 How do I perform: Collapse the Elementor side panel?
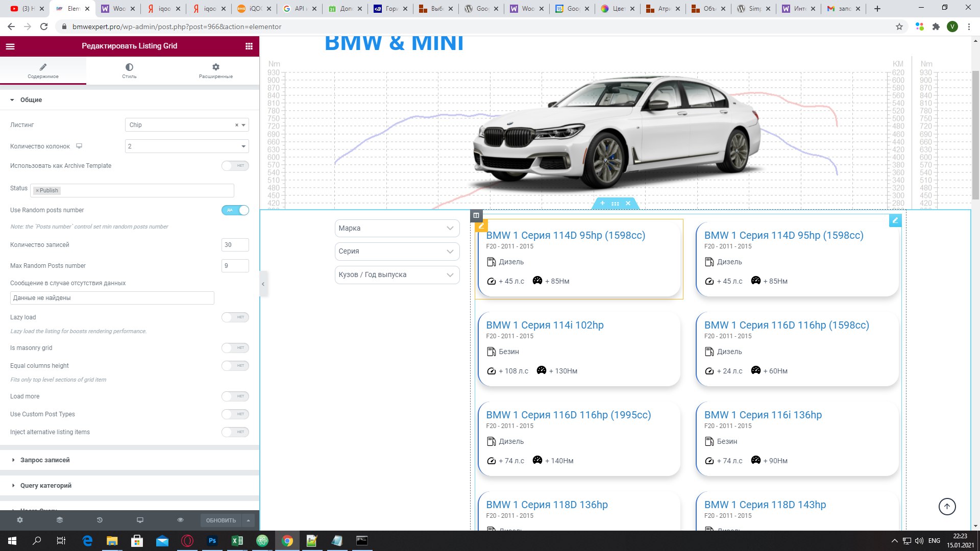(263, 284)
